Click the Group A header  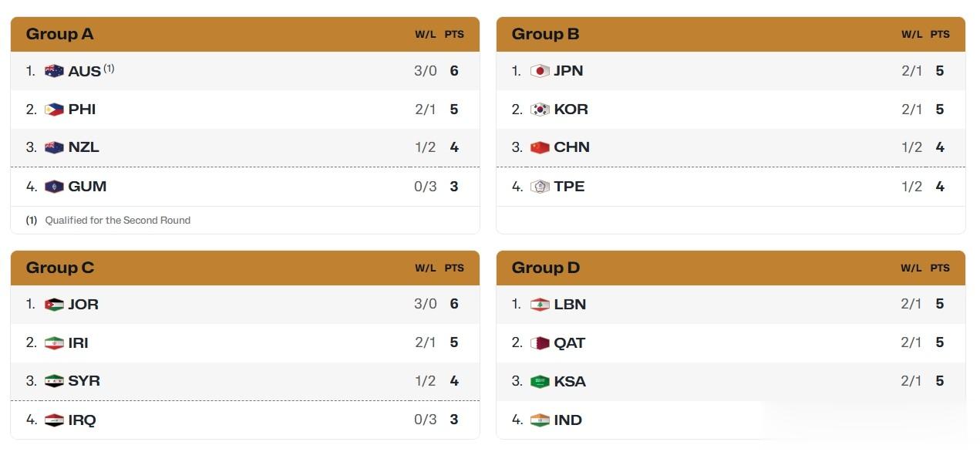coord(60,34)
